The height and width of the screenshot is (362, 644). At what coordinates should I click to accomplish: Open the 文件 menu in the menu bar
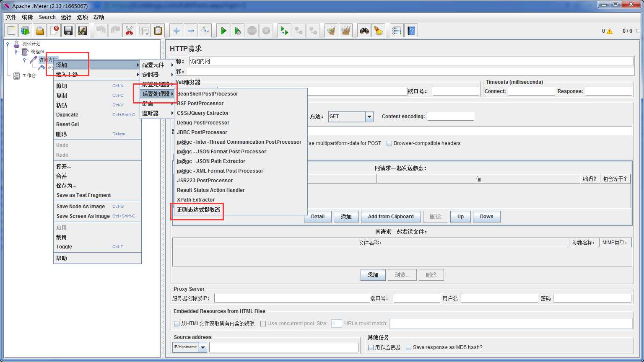tap(11, 17)
